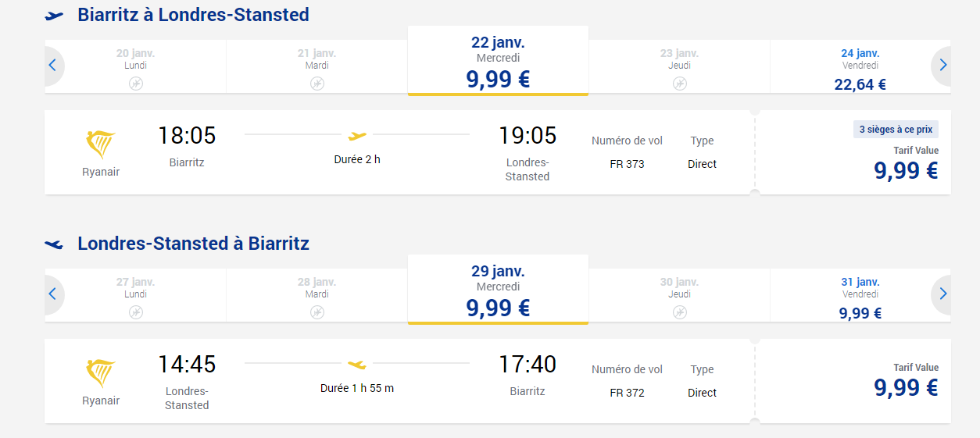Viewport: 980px width, 438px height.
Task: Select the 21 janv. Mardi date tab
Action: point(317,66)
